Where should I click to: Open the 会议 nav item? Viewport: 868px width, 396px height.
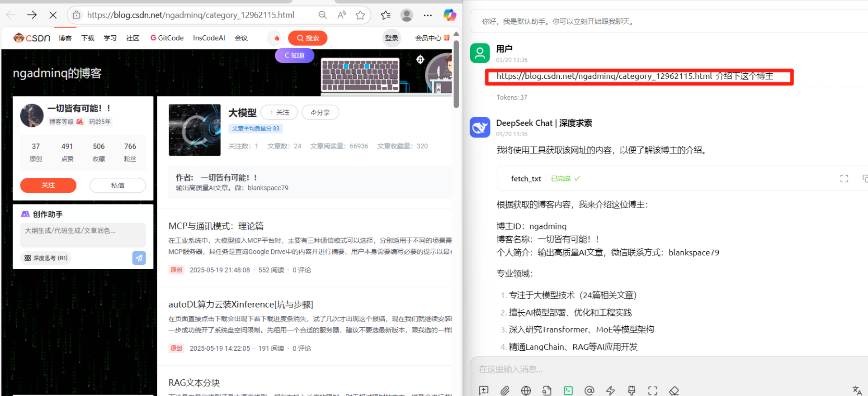pyautogui.click(x=241, y=38)
